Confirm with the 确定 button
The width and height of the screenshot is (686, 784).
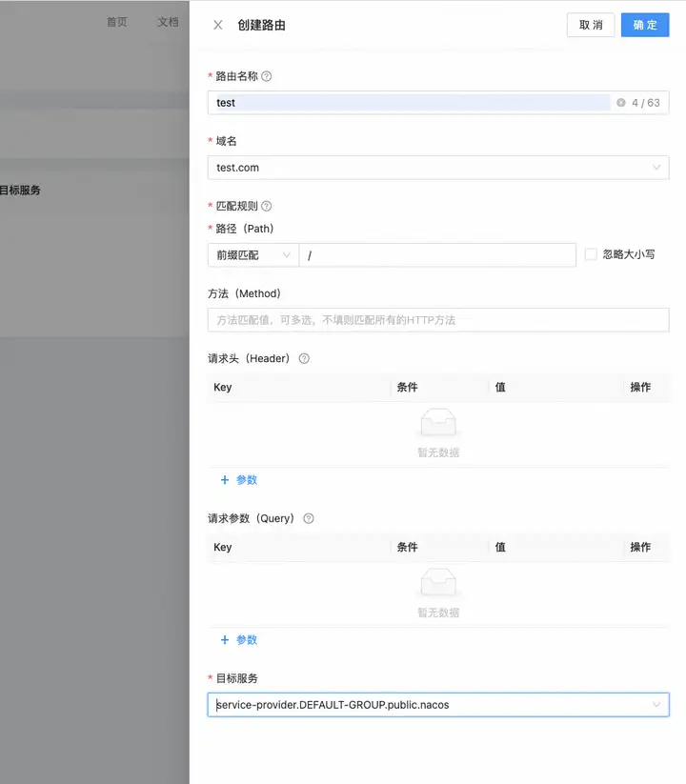(x=645, y=25)
